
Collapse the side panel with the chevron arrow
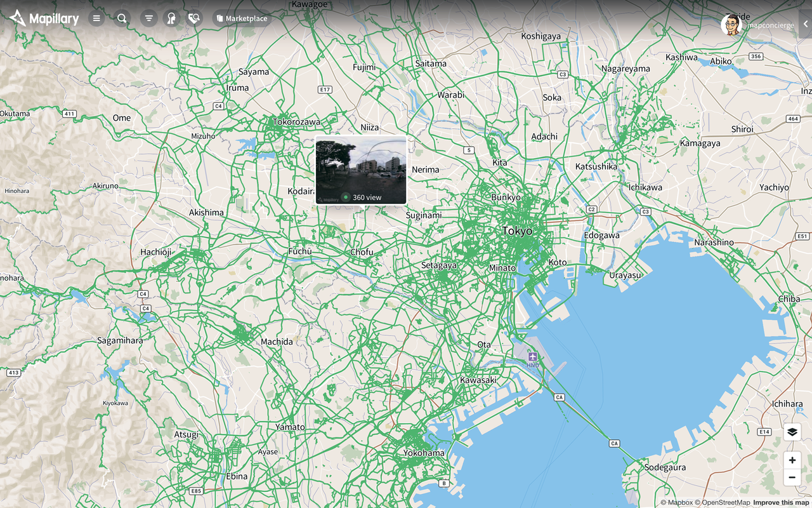coord(806,24)
